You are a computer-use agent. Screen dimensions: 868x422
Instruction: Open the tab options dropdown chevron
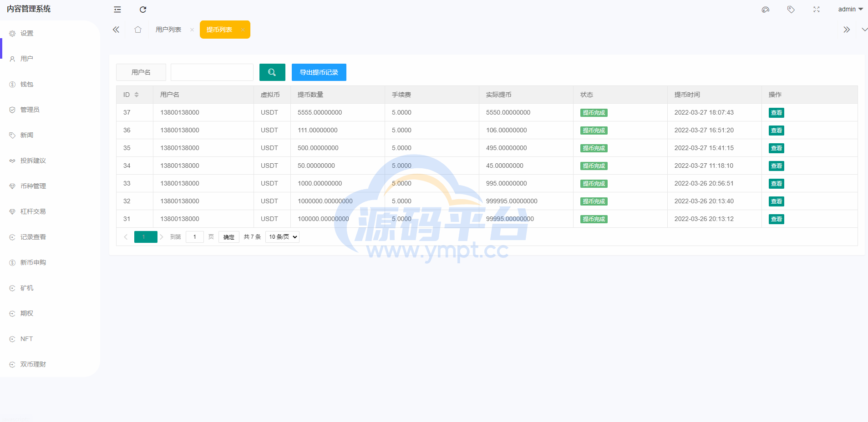pos(864,30)
